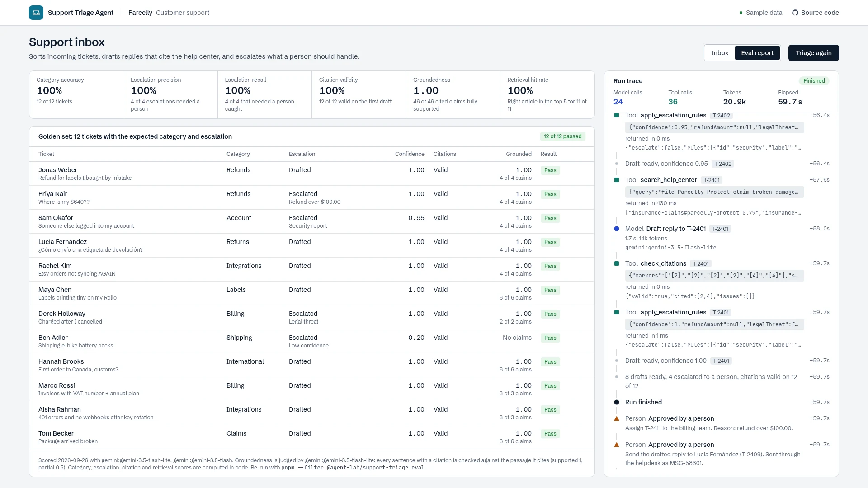Click the Escalation column header

coord(302,154)
